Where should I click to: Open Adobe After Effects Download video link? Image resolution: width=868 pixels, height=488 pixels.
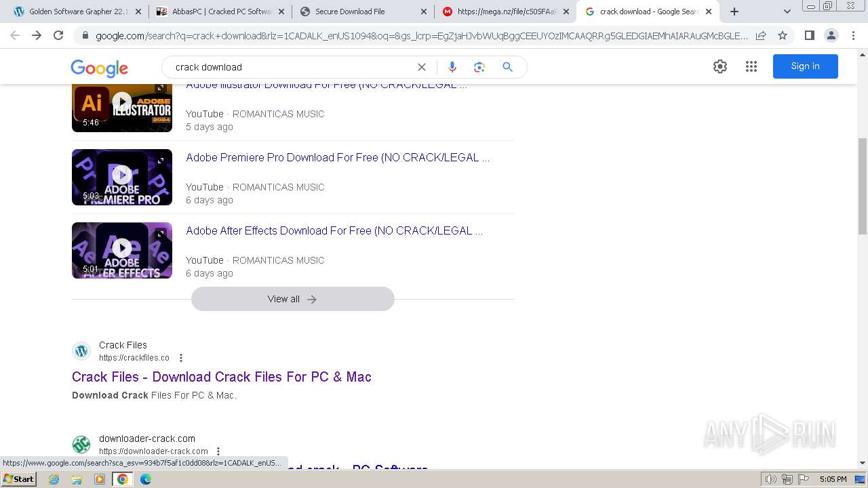click(x=334, y=230)
